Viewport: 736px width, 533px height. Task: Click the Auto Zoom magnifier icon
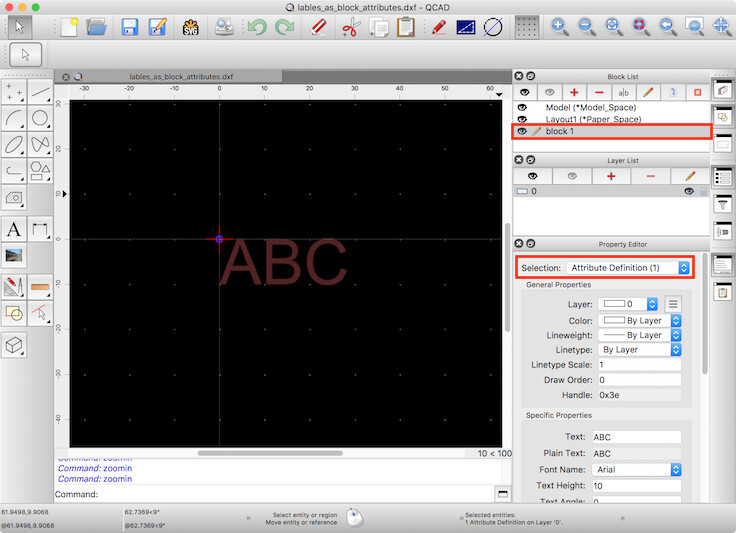613,26
